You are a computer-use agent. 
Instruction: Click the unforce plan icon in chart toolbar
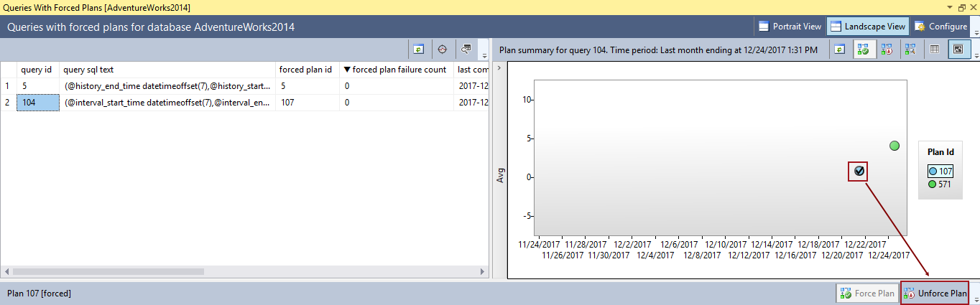pyautogui.click(x=887, y=49)
